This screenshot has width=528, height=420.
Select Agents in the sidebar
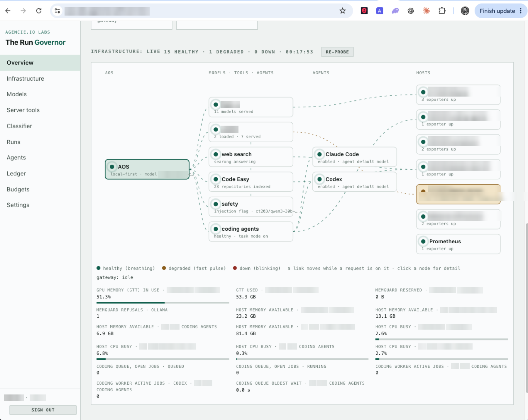(40, 158)
